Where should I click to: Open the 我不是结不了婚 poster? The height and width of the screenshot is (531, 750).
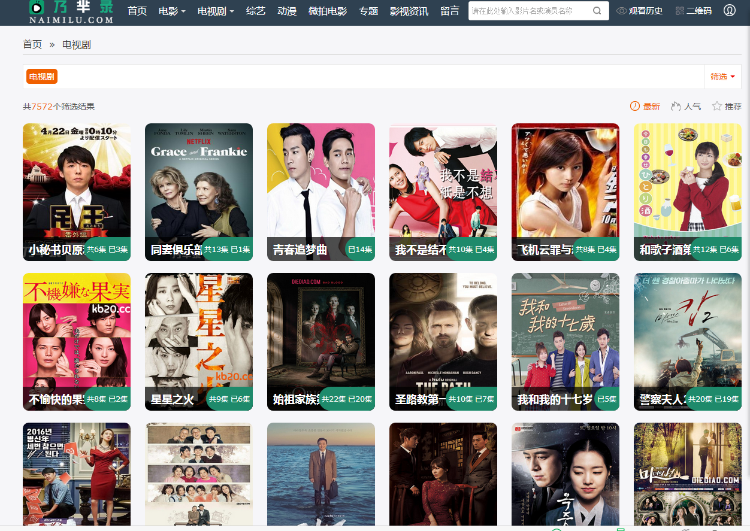(x=443, y=192)
